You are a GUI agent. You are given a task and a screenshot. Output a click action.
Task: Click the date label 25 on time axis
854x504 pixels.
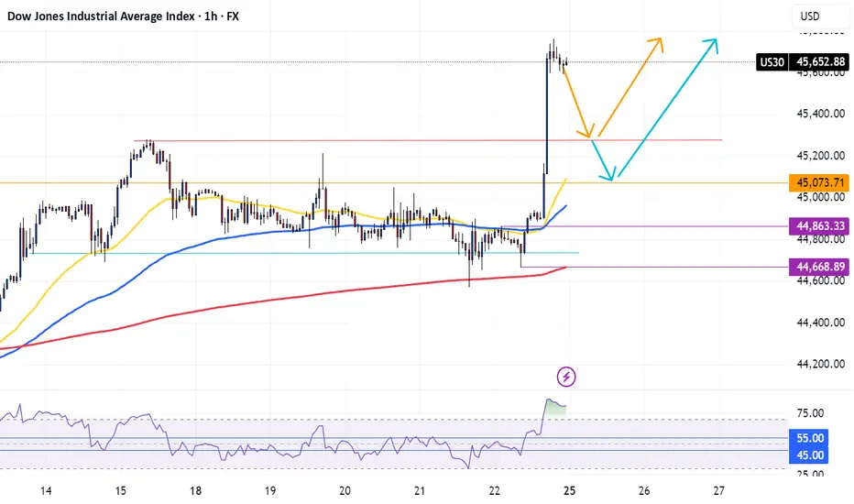click(569, 491)
